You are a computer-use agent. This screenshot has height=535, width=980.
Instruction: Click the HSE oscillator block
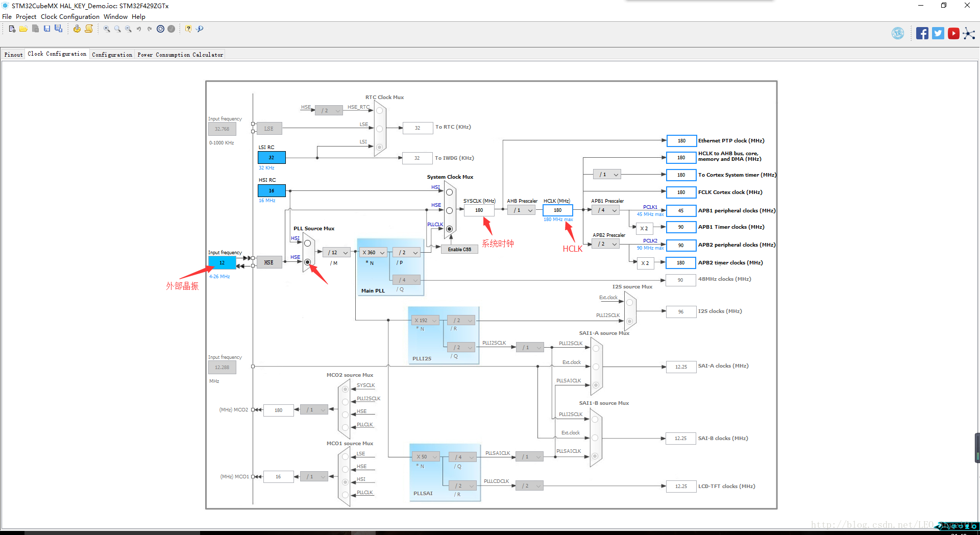pos(269,262)
